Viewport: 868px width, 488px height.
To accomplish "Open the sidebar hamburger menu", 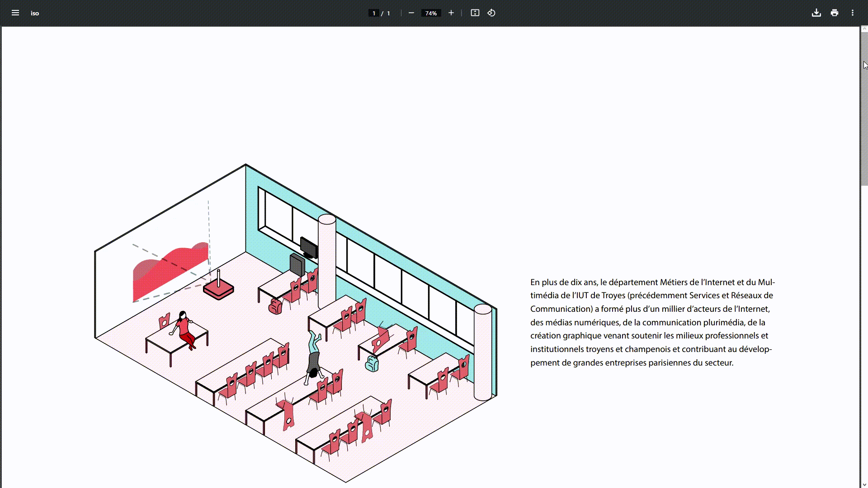I will [x=15, y=13].
